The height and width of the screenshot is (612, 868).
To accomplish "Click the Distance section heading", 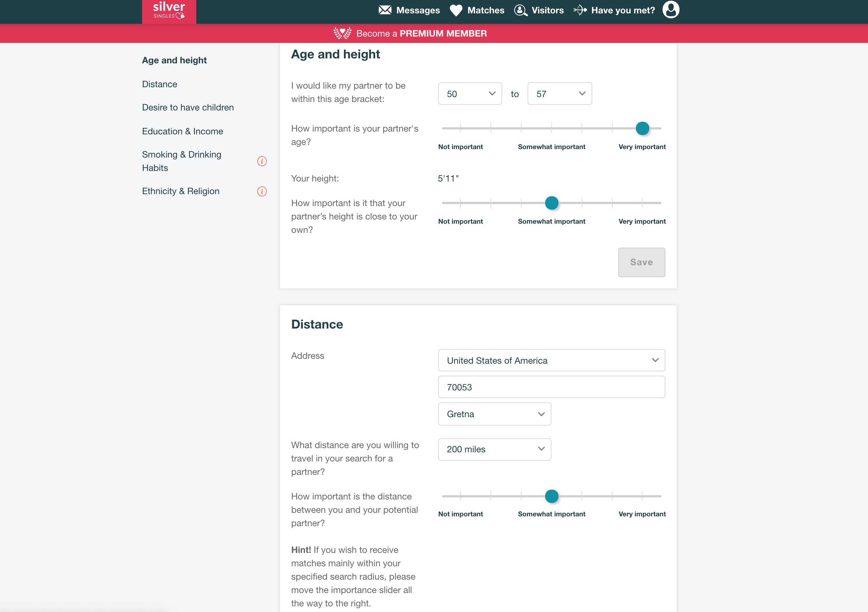I will click(317, 324).
